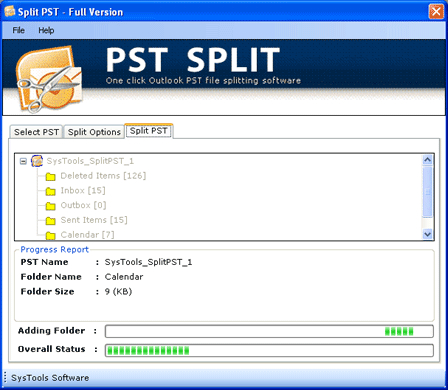Click the Folder Size label
This screenshot has width=448, height=390.
point(47,292)
